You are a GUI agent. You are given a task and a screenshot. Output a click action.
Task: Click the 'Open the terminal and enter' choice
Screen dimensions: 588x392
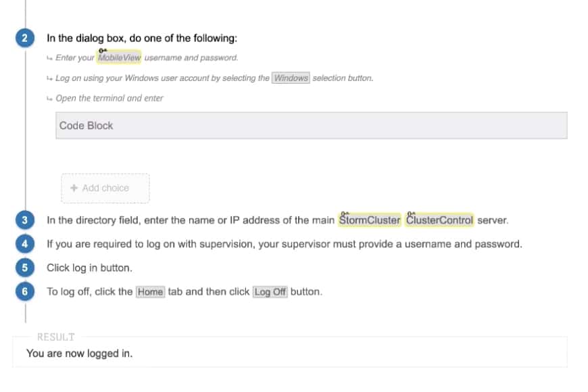pos(109,98)
